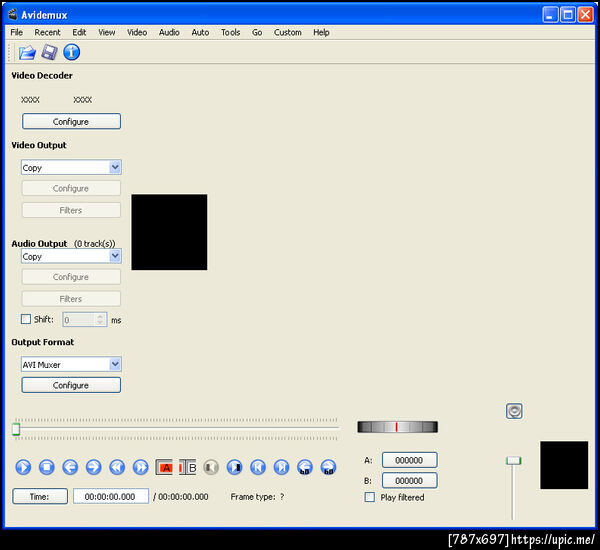
Task: Toggle the audio Shift checkbox
Action: (x=26, y=320)
